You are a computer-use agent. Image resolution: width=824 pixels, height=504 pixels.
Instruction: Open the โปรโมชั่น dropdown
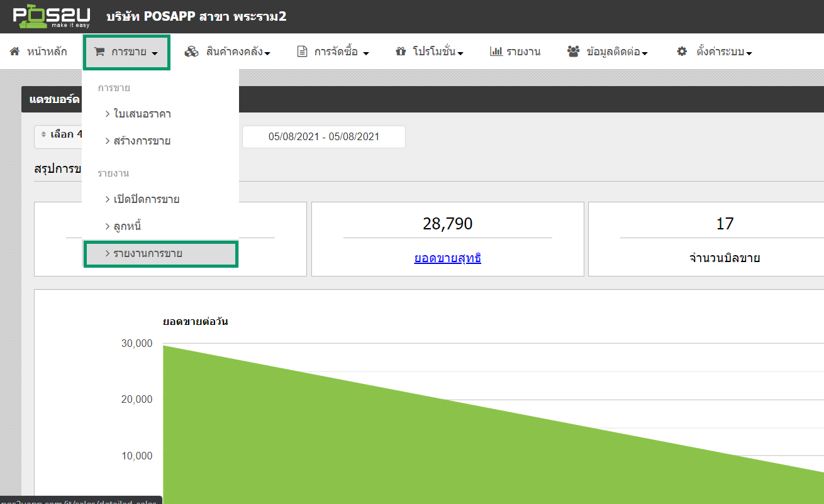point(429,52)
